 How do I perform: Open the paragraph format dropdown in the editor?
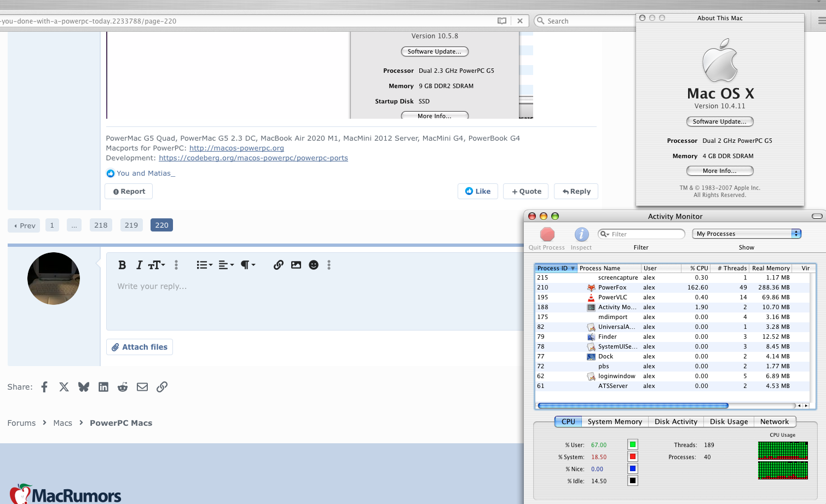pos(248,265)
